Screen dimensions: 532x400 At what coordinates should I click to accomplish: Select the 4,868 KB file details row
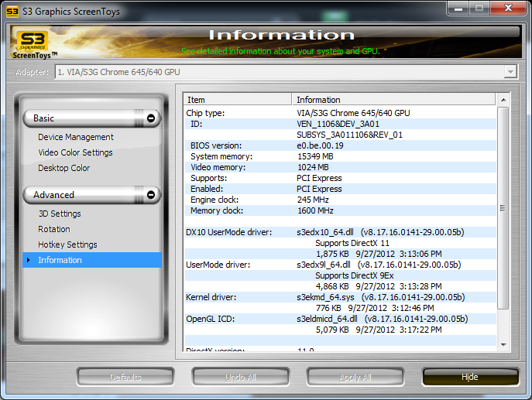click(x=340, y=286)
